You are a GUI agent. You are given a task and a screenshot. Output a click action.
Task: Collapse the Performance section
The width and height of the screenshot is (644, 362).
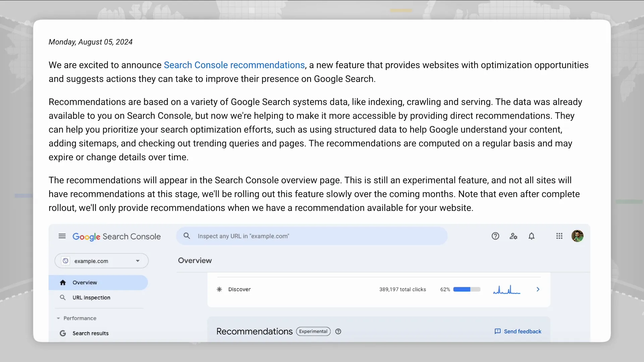click(58, 318)
